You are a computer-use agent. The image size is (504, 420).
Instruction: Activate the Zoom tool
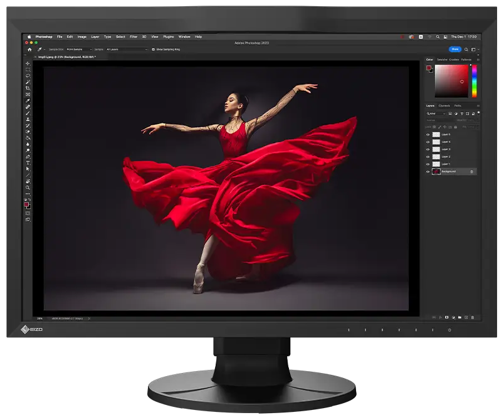pyautogui.click(x=28, y=187)
